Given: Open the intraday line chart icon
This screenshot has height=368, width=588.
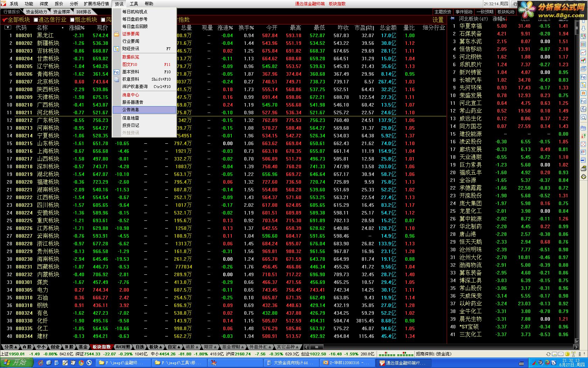Looking at the screenshot, I should [x=583, y=53].
